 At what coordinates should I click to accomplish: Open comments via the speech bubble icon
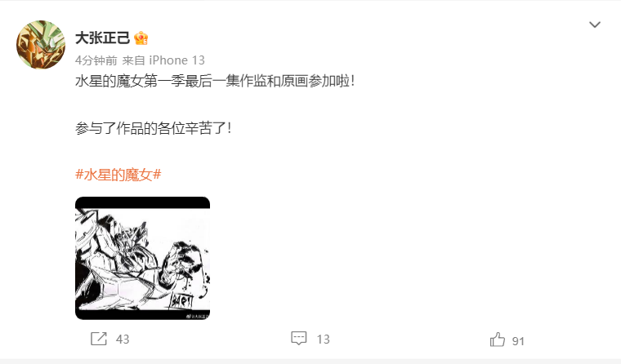point(298,338)
